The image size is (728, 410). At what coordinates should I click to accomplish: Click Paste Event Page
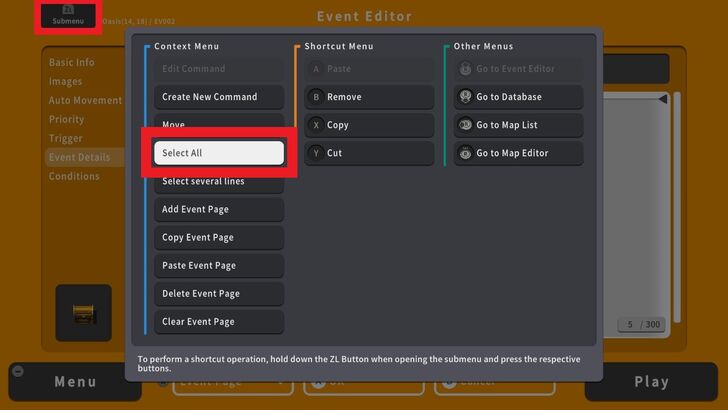(x=219, y=266)
